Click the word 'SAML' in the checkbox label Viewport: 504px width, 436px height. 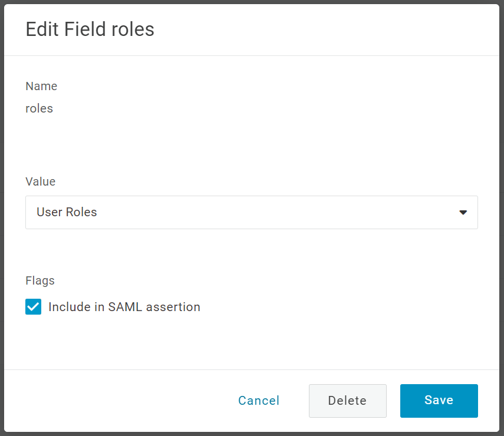pyautogui.click(x=124, y=307)
